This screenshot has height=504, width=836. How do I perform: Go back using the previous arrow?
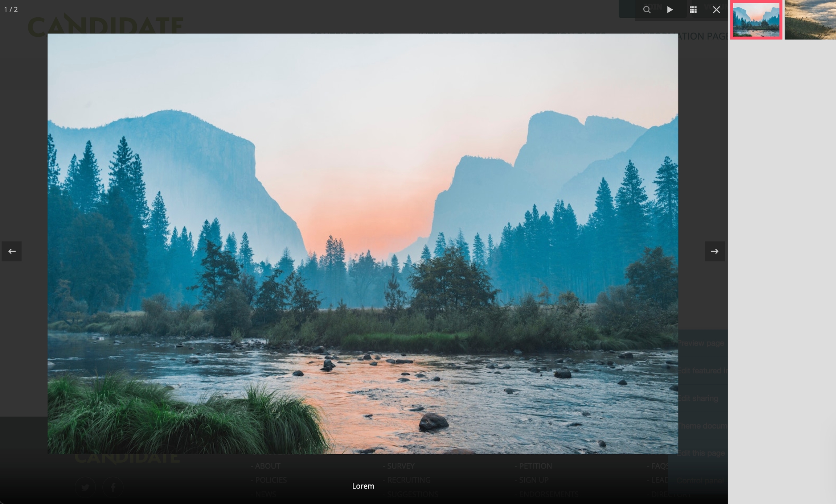pos(12,251)
